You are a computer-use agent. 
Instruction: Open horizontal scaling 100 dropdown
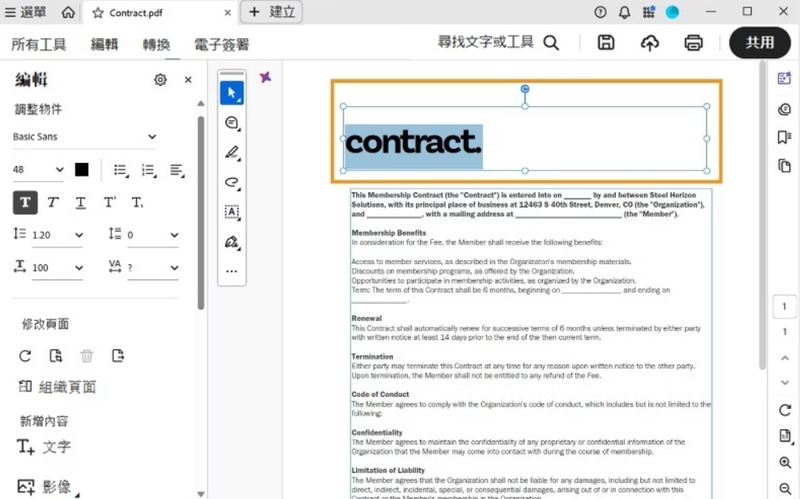click(x=57, y=268)
